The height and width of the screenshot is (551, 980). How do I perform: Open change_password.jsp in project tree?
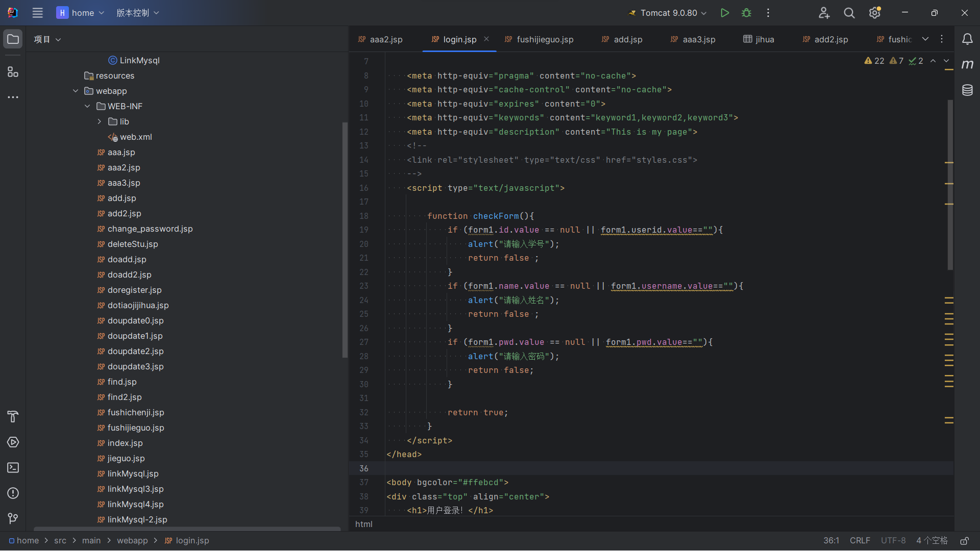click(150, 229)
